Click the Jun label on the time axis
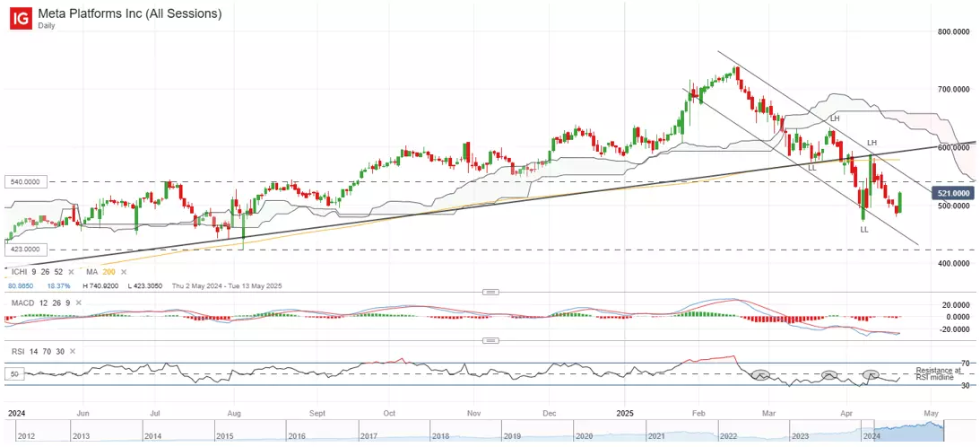Image resolution: width=980 pixels, height=447 pixels. (85, 413)
